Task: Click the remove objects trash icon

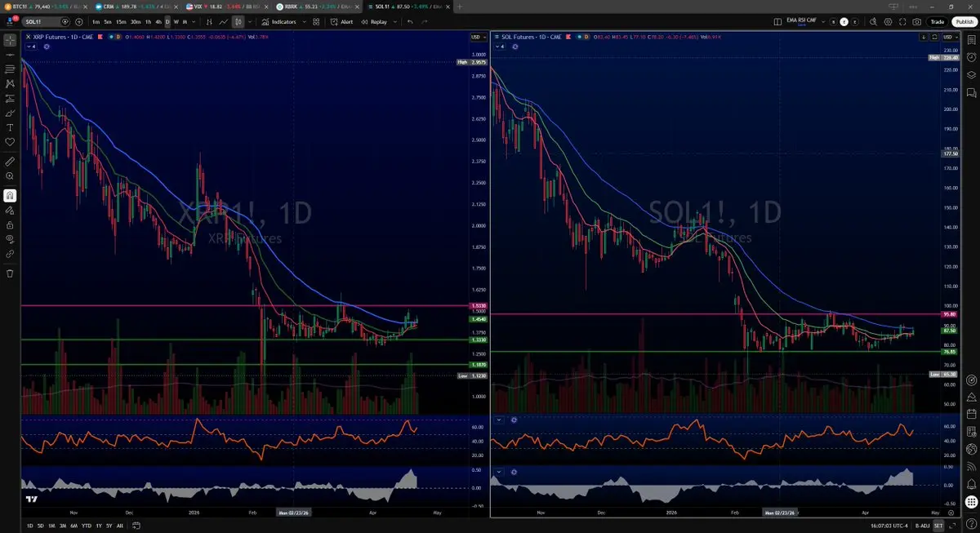Action: [10, 273]
